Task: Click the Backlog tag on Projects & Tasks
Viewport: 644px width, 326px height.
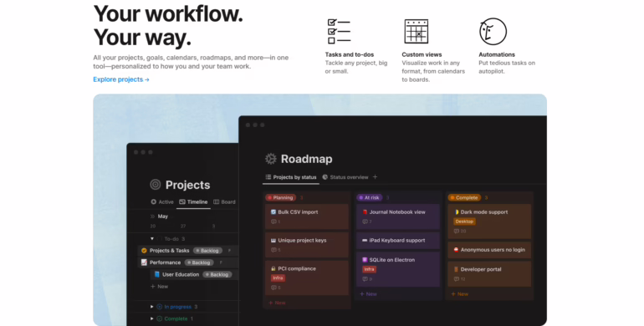Action: click(x=207, y=251)
